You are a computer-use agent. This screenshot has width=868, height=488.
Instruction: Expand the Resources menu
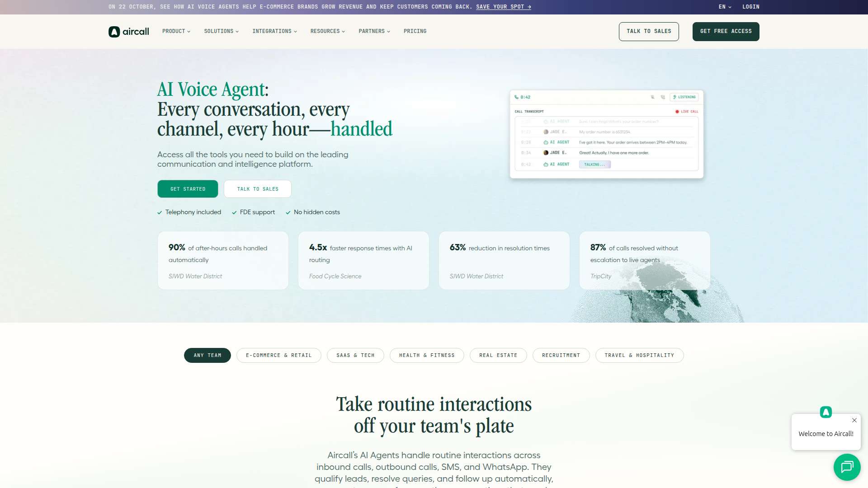click(x=328, y=31)
